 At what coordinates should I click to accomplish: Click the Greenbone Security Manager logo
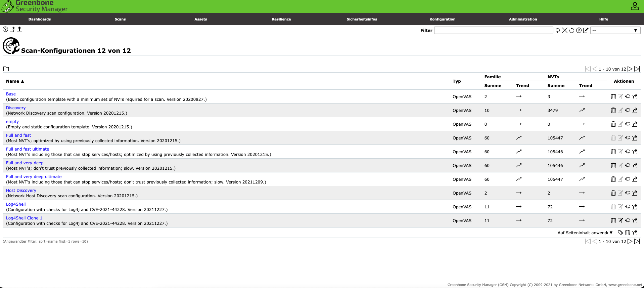[x=35, y=6]
